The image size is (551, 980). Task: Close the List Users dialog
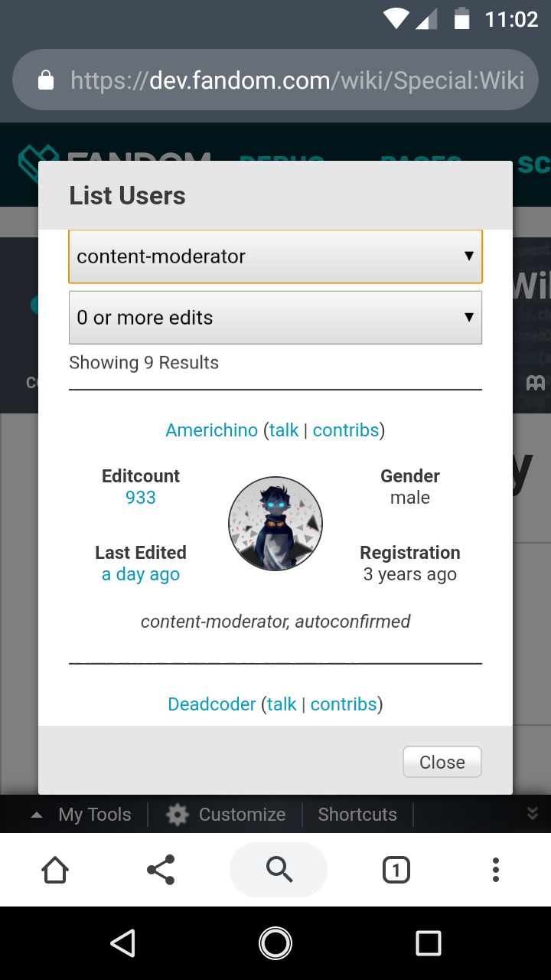[442, 762]
